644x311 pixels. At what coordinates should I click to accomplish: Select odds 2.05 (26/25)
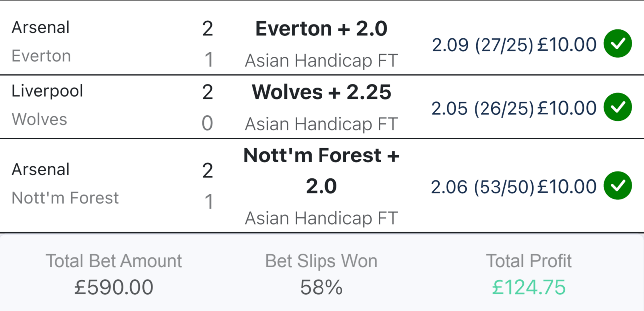tap(483, 108)
